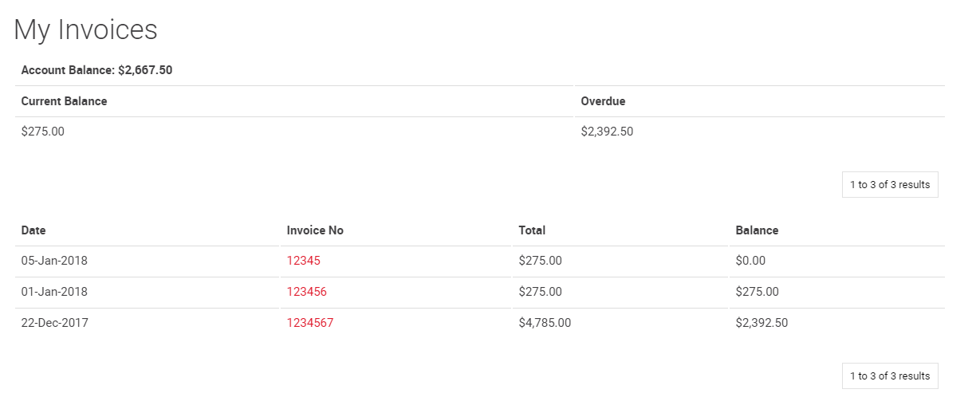Open invoice number 12345
This screenshot has height=409, width=980.
click(x=303, y=261)
